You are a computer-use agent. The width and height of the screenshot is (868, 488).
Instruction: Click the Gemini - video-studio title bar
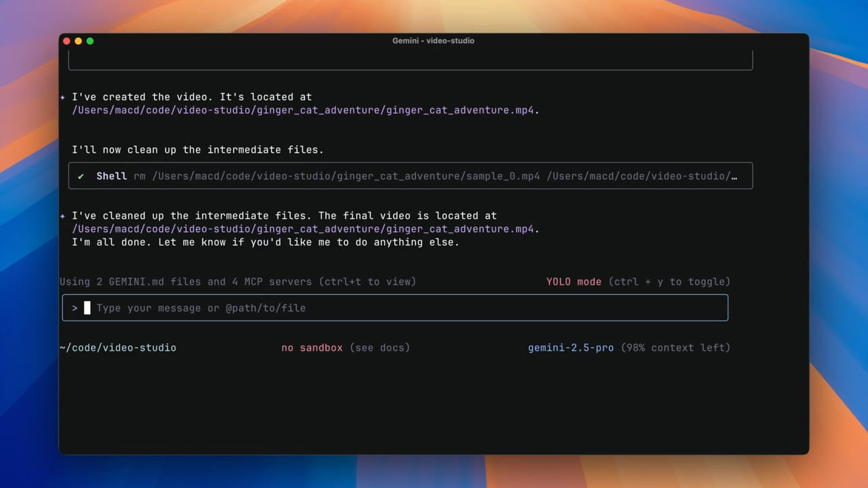tap(433, 41)
